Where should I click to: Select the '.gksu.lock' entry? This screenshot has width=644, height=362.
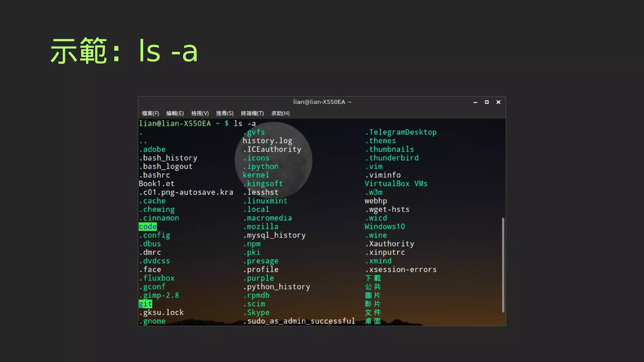click(161, 312)
